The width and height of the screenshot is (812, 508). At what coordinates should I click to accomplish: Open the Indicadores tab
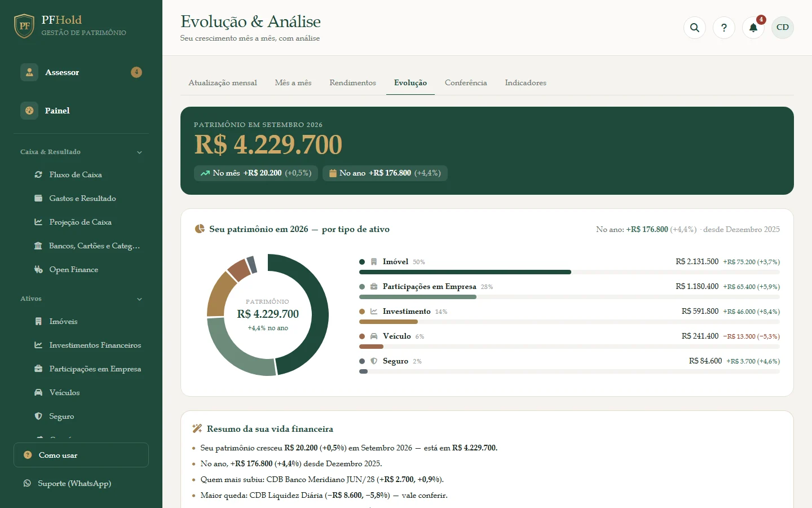[526, 82]
